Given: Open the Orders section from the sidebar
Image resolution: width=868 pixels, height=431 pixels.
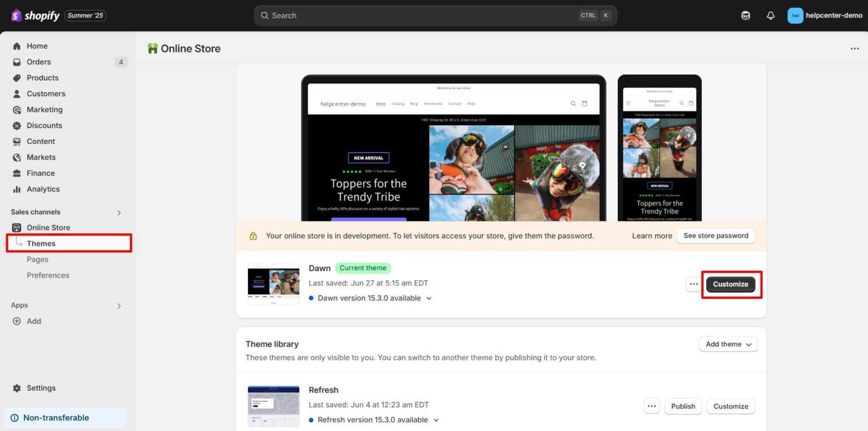Looking at the screenshot, I should coord(38,62).
